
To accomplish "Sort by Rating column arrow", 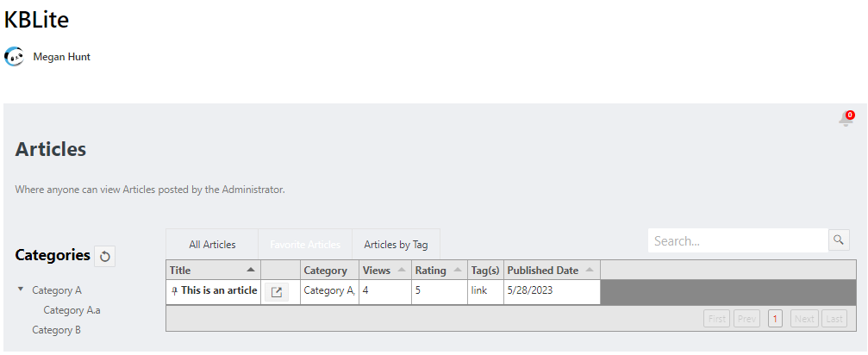I will [457, 271].
